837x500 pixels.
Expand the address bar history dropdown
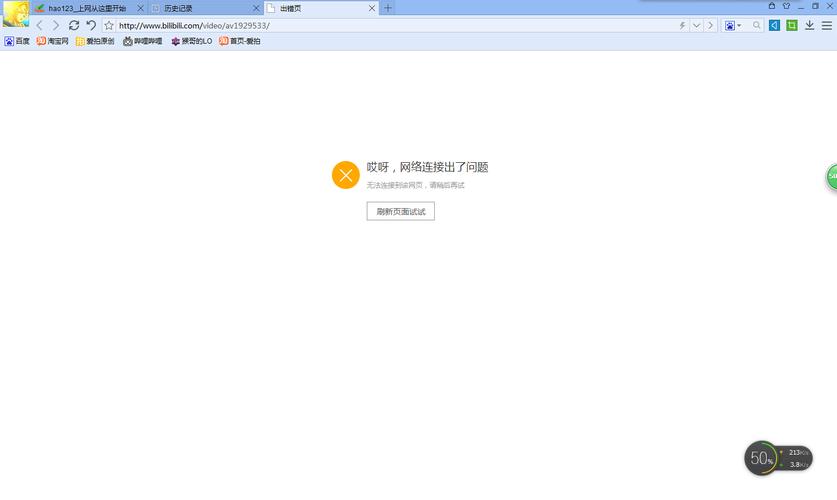pyautogui.click(x=697, y=25)
